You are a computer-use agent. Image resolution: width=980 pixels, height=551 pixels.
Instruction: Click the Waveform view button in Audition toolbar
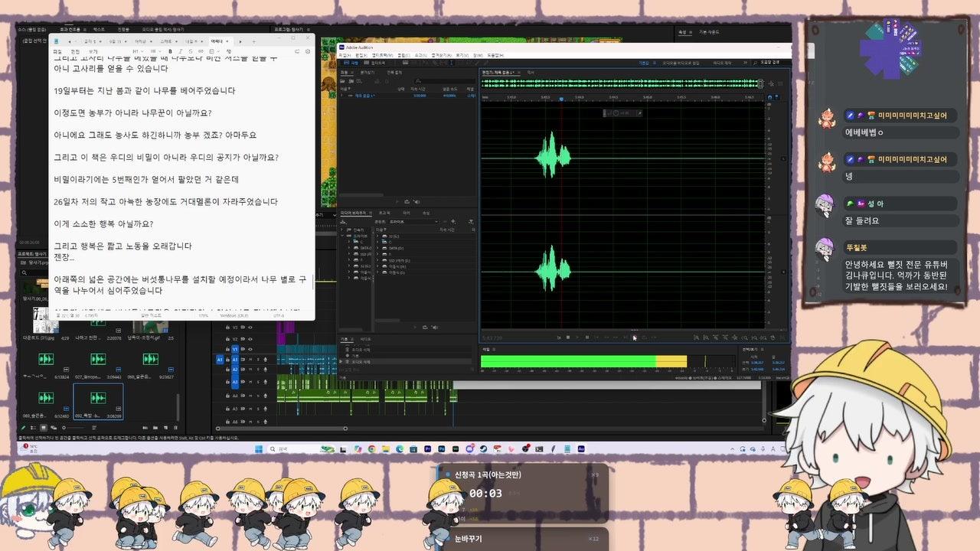tap(351, 63)
